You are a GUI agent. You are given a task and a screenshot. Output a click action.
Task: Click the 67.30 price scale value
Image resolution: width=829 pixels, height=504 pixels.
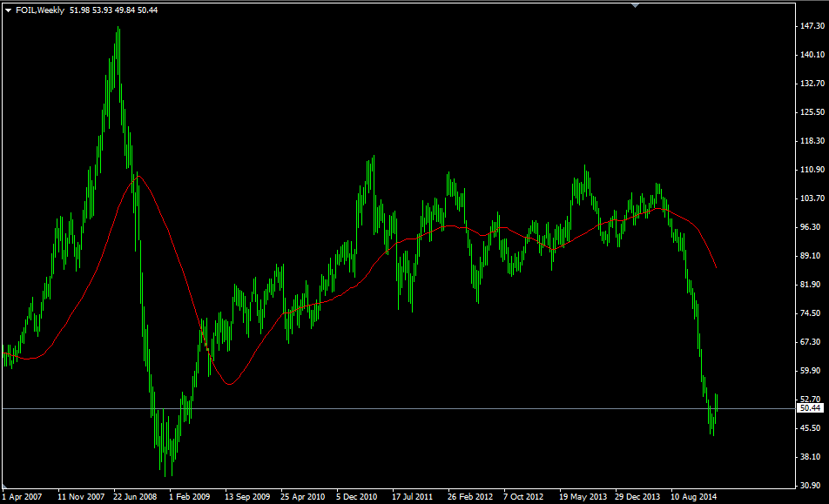(x=812, y=342)
